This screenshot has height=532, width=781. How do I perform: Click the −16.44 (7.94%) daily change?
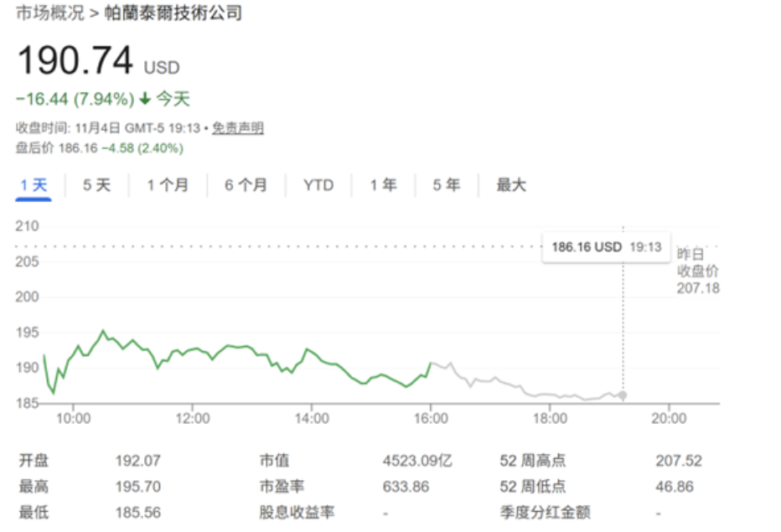[x=75, y=99]
